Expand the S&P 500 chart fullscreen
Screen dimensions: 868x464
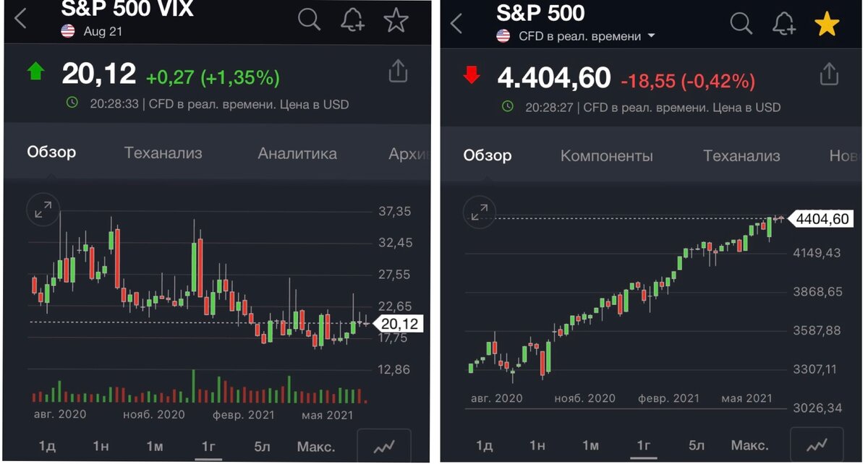[x=479, y=212]
